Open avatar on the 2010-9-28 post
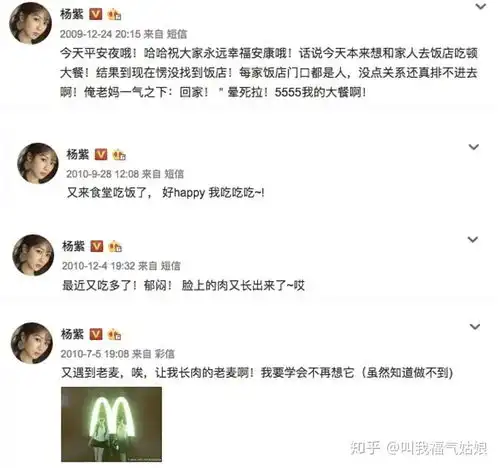The width and height of the screenshot is (500, 468). pyautogui.click(x=38, y=163)
